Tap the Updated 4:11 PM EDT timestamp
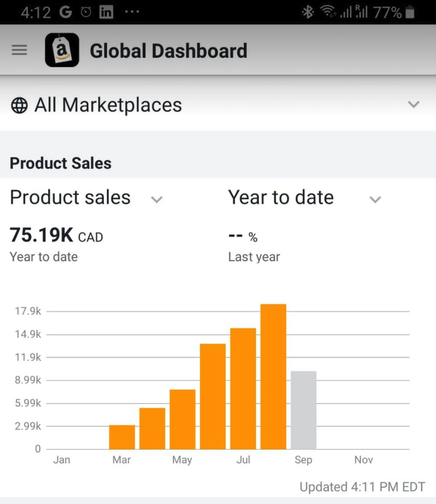 [362, 486]
